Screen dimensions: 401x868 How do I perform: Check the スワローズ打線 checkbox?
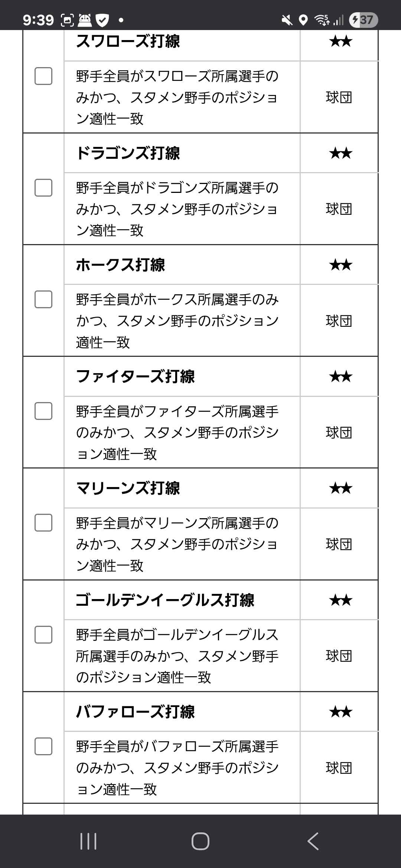tap(43, 76)
